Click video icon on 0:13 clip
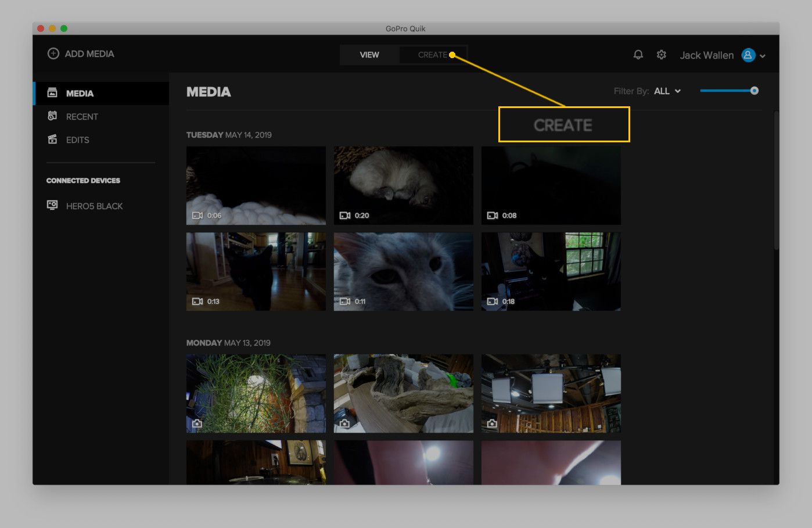Image resolution: width=812 pixels, height=528 pixels. [197, 301]
